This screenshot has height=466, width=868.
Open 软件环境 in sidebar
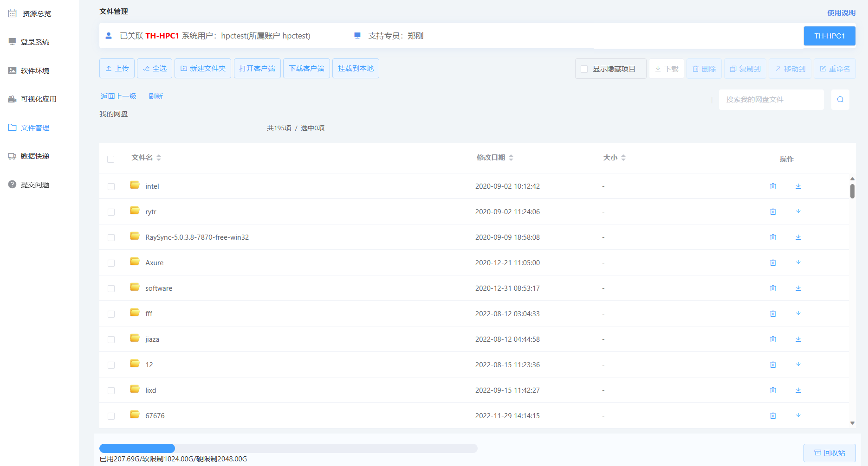point(29,70)
